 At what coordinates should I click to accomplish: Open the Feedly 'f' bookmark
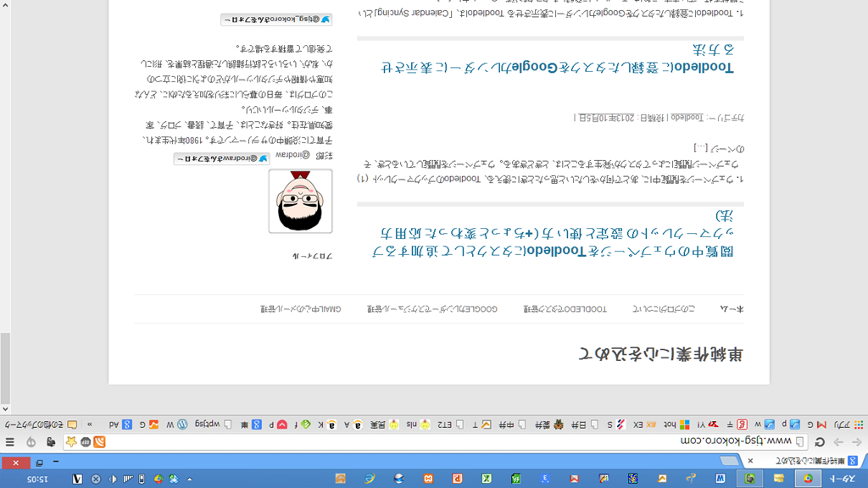click(303, 425)
